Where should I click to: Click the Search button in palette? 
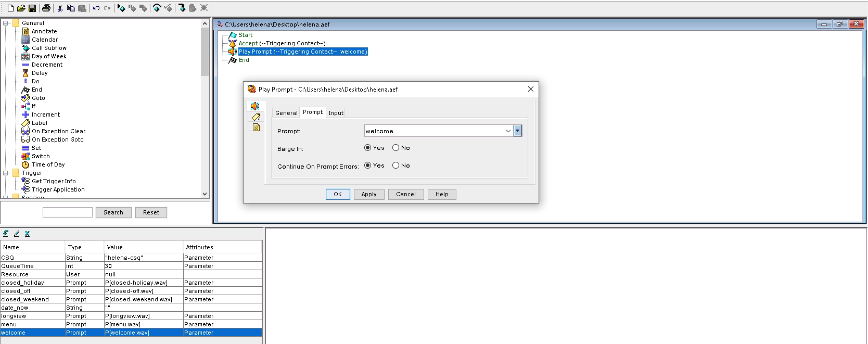113,212
